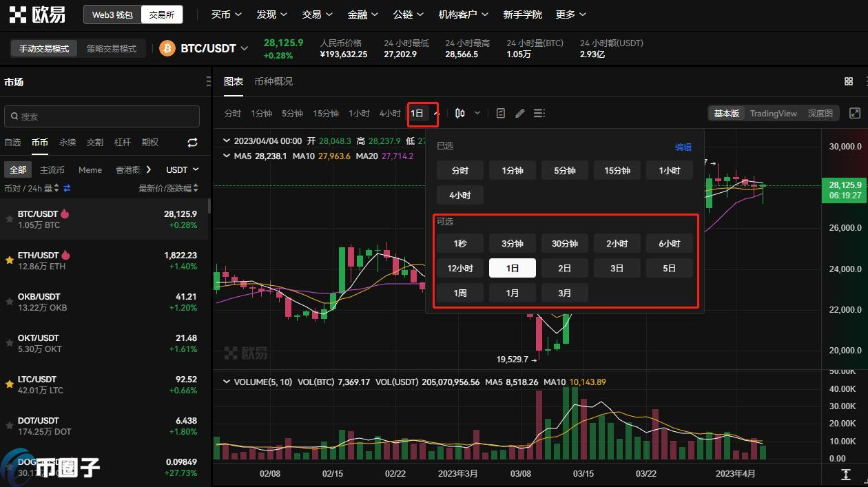Choose the 30分钟 interval button
This screenshot has height=487, width=868.
point(565,243)
